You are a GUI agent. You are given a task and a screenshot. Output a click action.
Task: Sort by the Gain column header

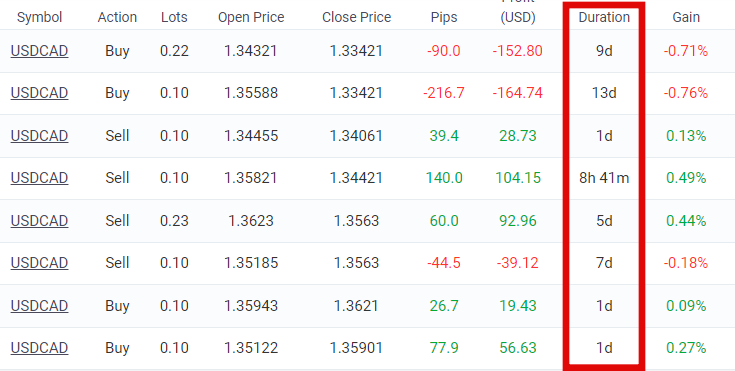[686, 17]
